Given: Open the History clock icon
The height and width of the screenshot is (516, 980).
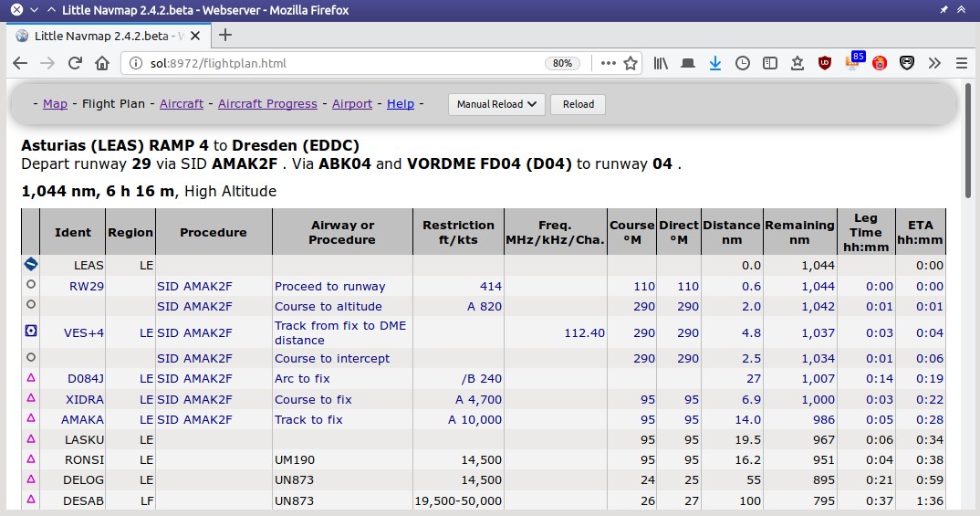Looking at the screenshot, I should pyautogui.click(x=743, y=63).
